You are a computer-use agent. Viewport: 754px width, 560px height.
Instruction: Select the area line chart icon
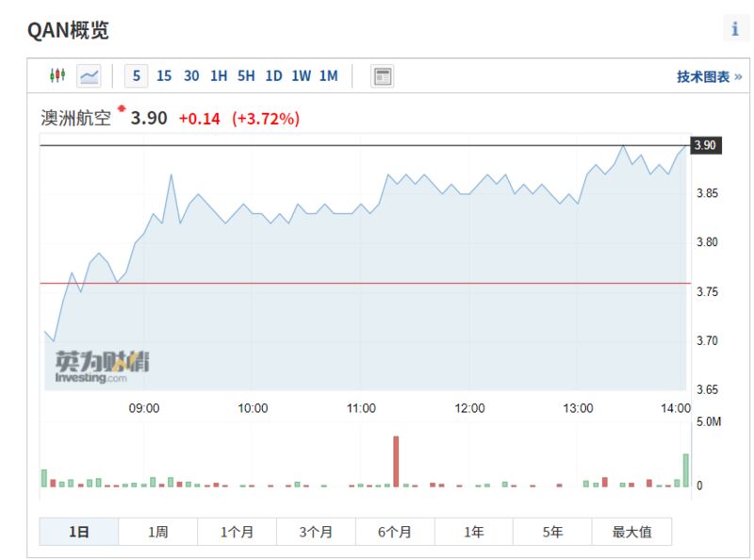click(89, 76)
